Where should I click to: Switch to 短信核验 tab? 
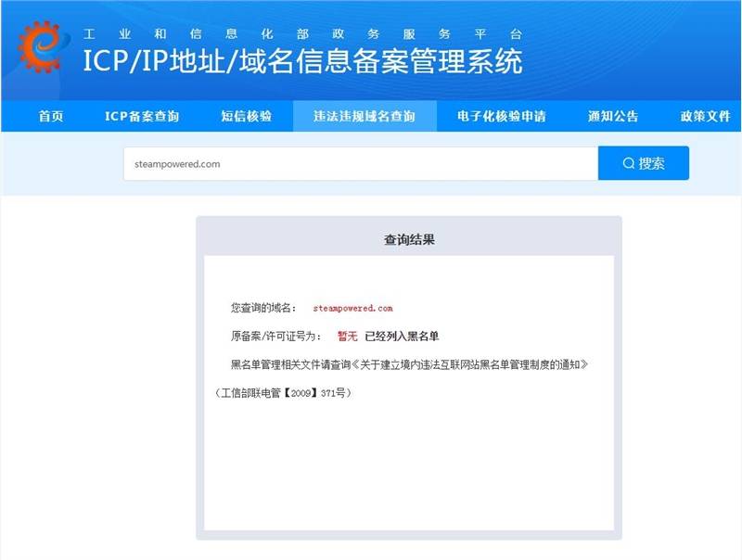[247, 116]
